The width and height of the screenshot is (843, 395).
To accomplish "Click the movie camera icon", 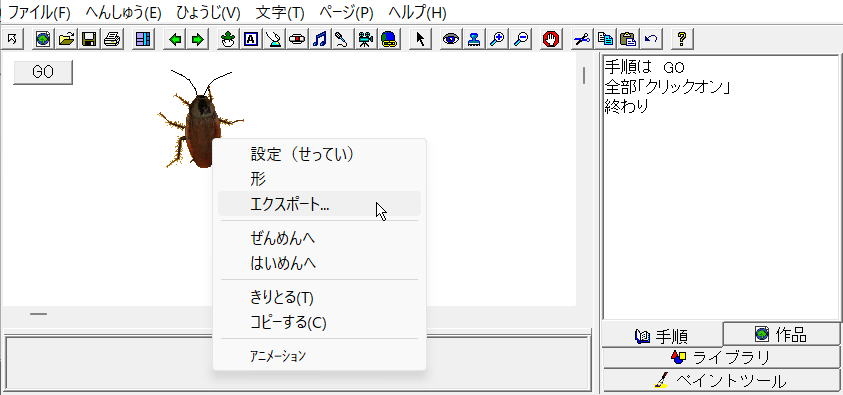I will (366, 39).
